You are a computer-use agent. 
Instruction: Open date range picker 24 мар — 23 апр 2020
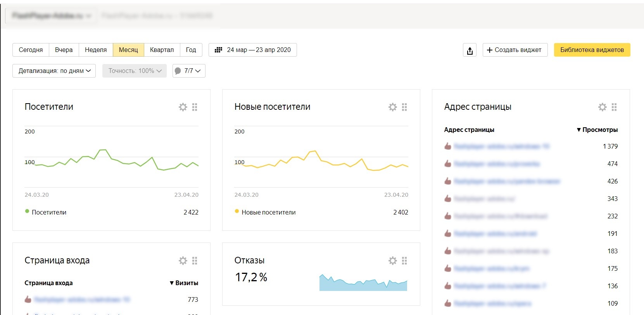[x=253, y=50]
